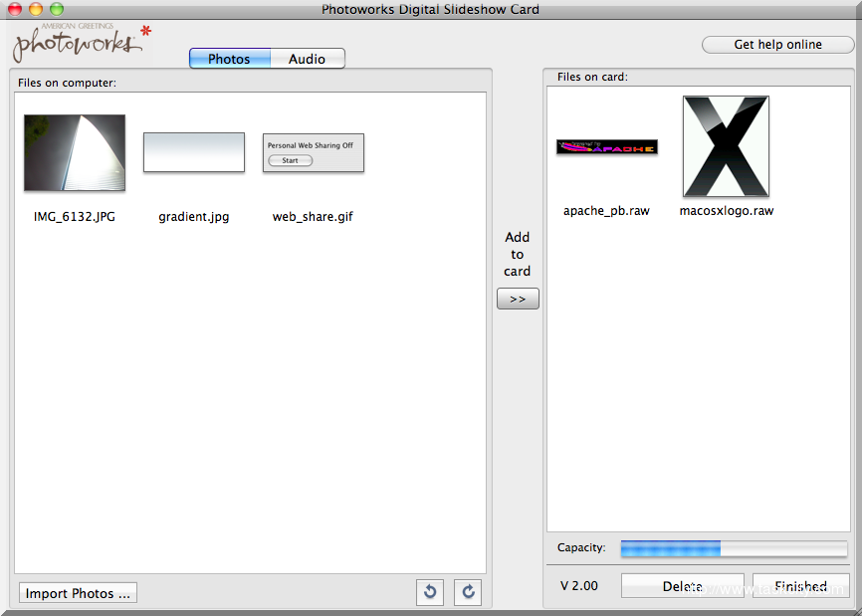862x616 pixels.
Task: Select macosxlogo.raw on the card
Action: tap(726, 146)
